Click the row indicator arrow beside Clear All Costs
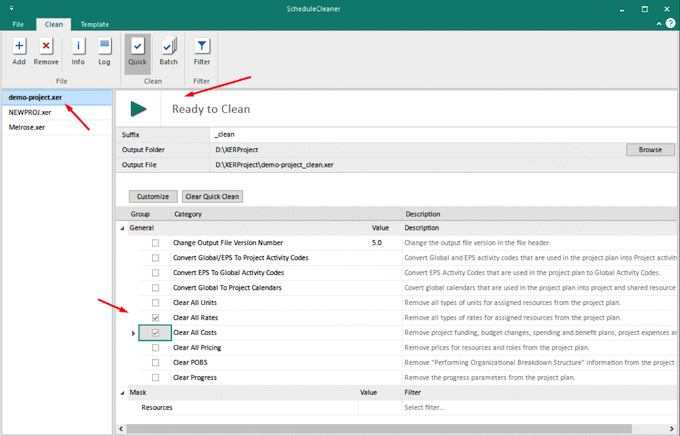The image size is (680, 436). click(133, 333)
